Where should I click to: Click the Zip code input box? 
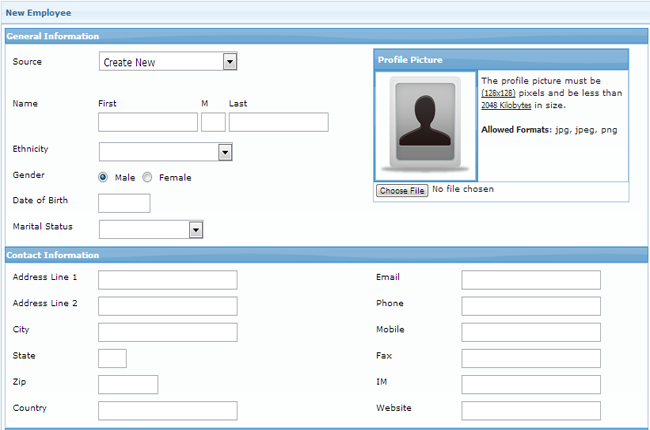pos(128,384)
